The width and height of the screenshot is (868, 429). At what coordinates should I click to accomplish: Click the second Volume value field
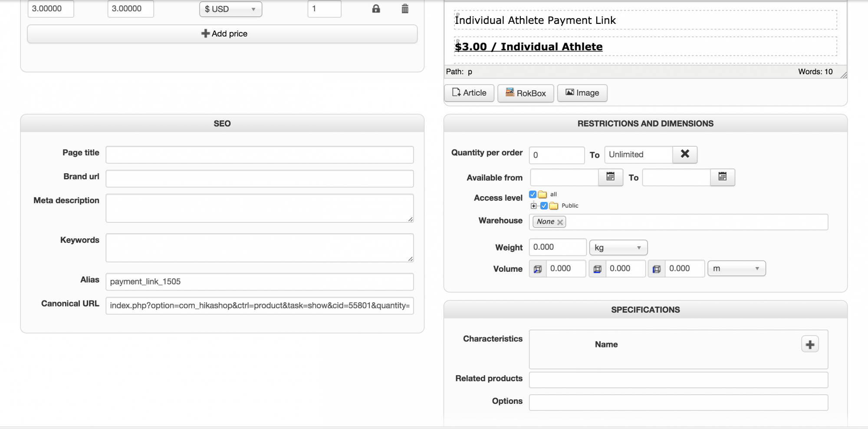coord(625,269)
